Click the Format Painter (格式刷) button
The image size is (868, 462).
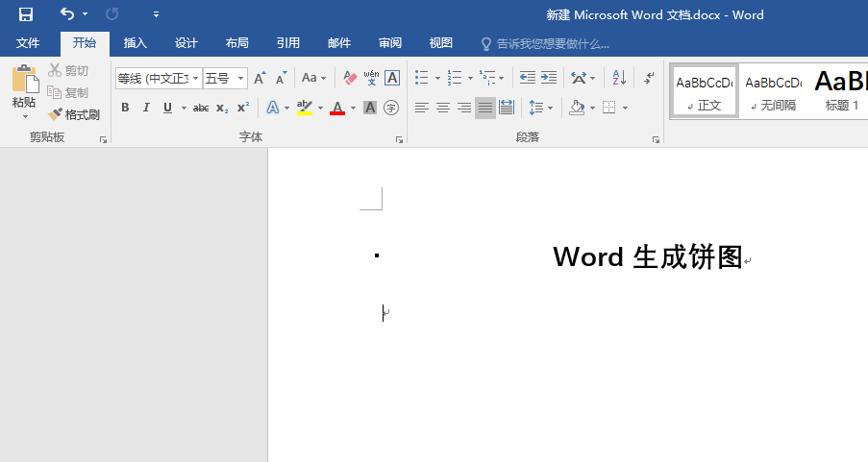click(x=74, y=114)
